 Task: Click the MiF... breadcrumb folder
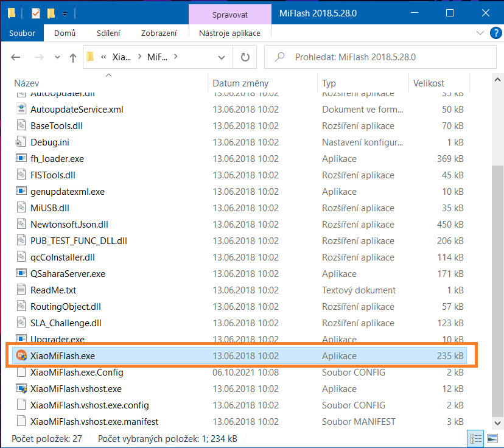[157, 57]
